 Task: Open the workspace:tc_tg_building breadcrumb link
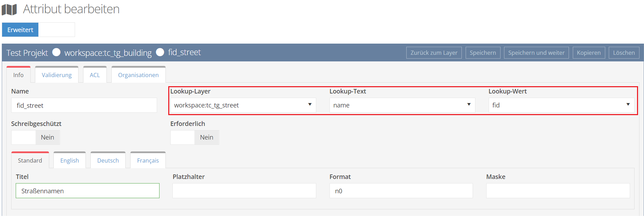click(108, 53)
